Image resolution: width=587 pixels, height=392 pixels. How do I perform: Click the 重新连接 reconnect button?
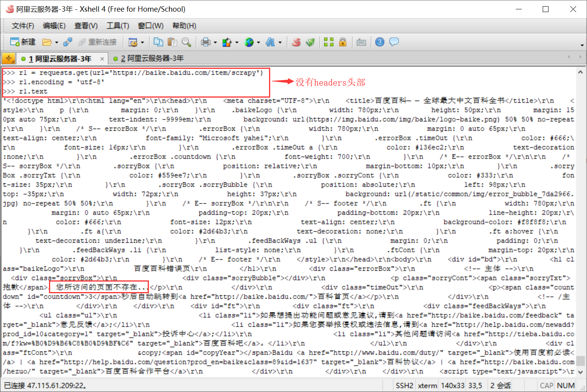[x=97, y=42]
